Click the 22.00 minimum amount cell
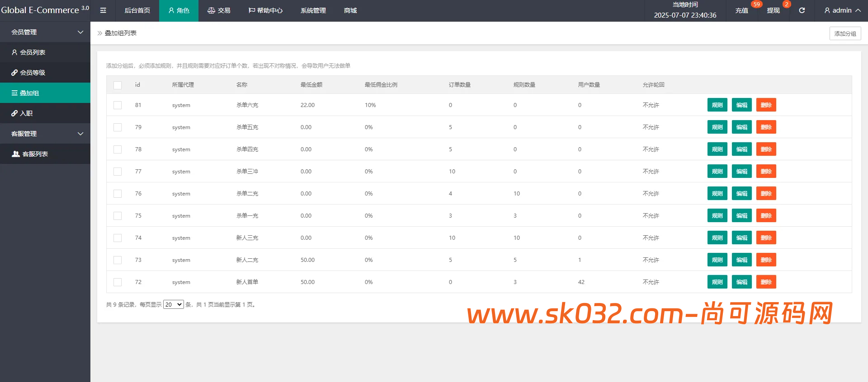 (x=307, y=105)
